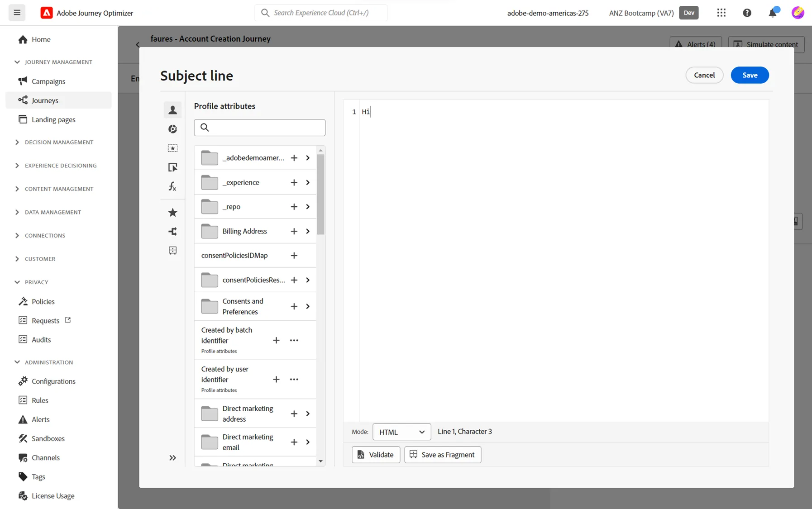Cancel the subject line dialog
The height and width of the screenshot is (509, 812).
point(704,75)
